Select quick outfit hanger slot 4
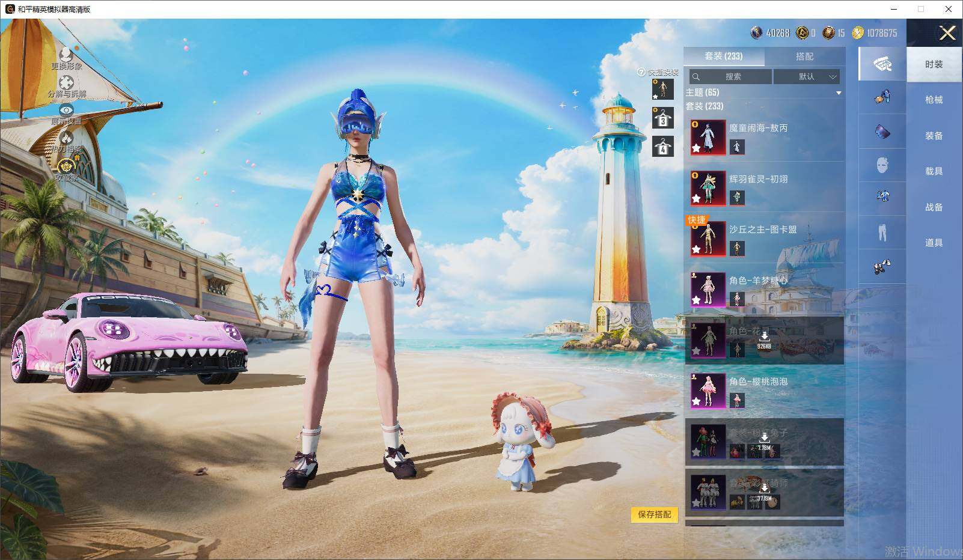 pyautogui.click(x=662, y=146)
